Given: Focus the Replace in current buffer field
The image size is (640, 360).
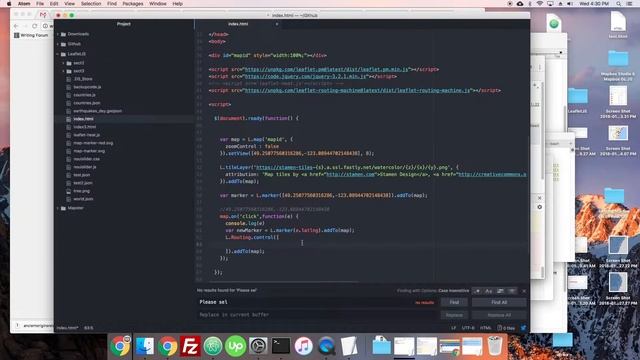Looking at the screenshot, I should [x=316, y=315].
